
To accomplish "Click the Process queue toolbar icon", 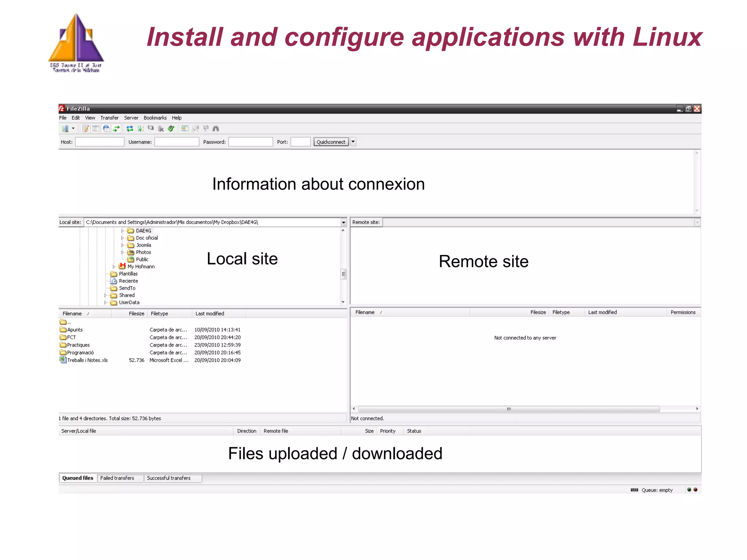I will click(140, 128).
